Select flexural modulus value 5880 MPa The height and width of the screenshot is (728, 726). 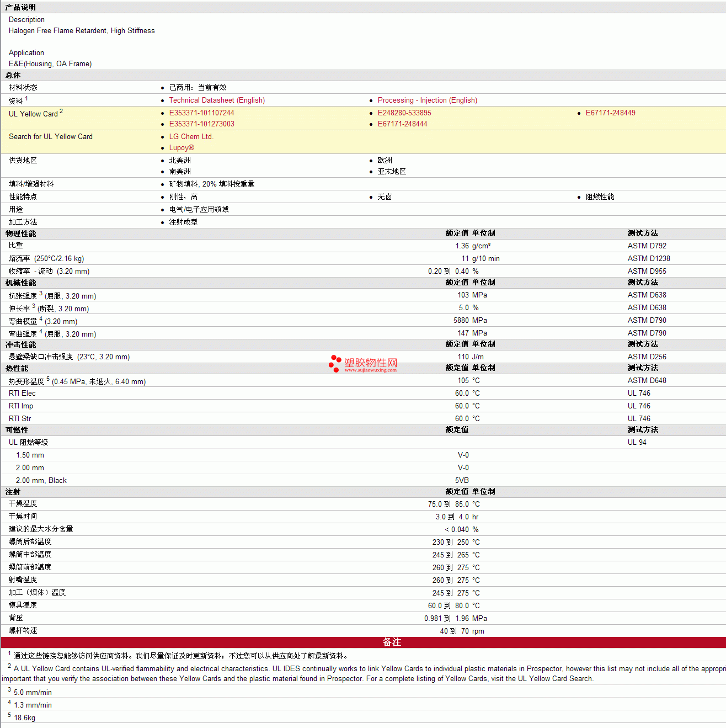pyautogui.click(x=470, y=321)
